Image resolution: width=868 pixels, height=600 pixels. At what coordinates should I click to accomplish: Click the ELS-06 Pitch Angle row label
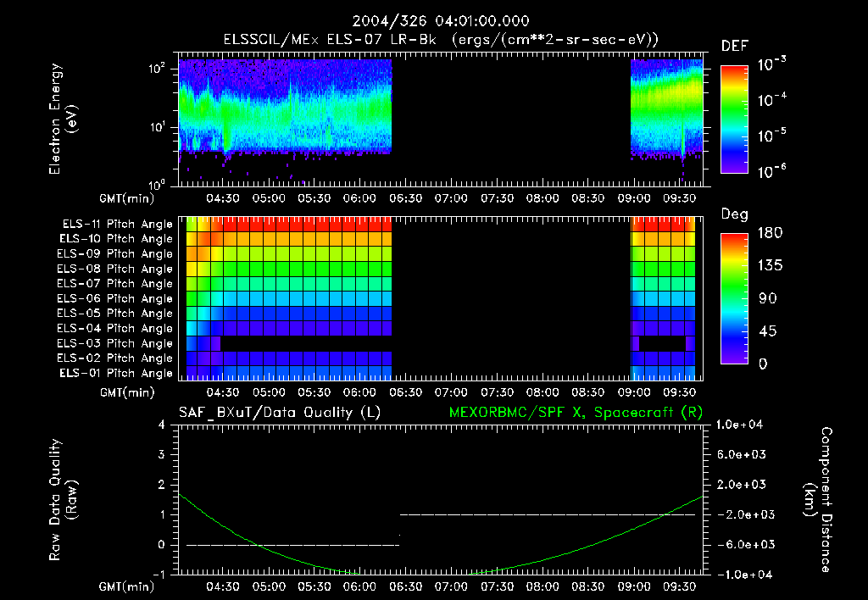click(115, 299)
